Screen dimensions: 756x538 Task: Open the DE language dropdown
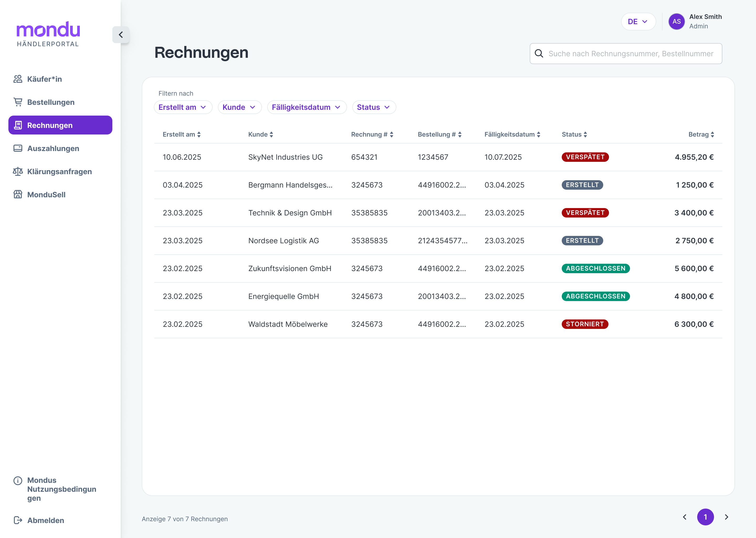click(638, 22)
